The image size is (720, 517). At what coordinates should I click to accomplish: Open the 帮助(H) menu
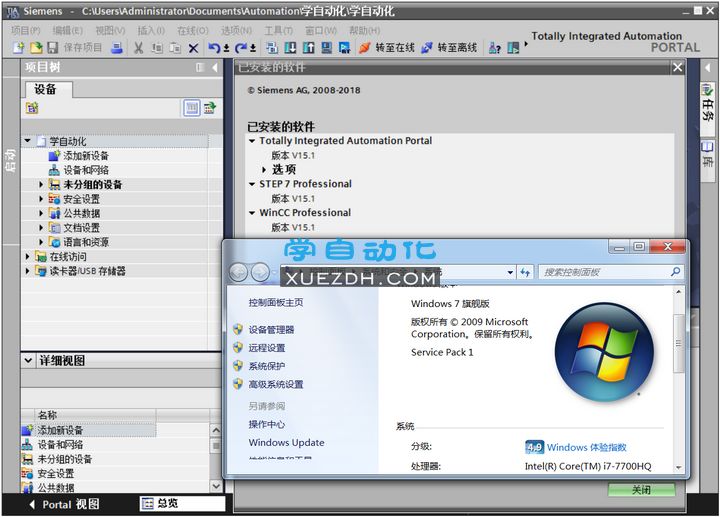[x=365, y=30]
